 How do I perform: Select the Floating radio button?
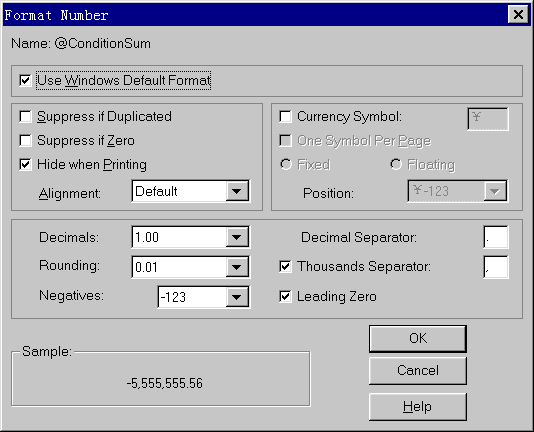click(x=396, y=165)
